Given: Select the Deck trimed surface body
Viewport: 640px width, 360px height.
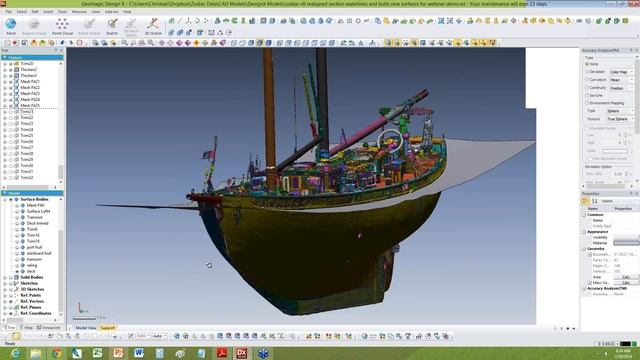Looking at the screenshot, I should coord(37,223).
